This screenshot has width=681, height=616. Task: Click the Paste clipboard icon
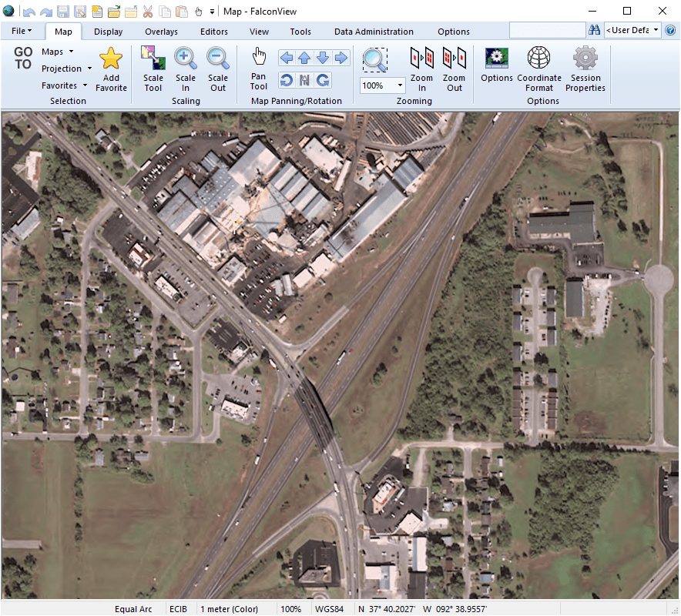tap(182, 12)
